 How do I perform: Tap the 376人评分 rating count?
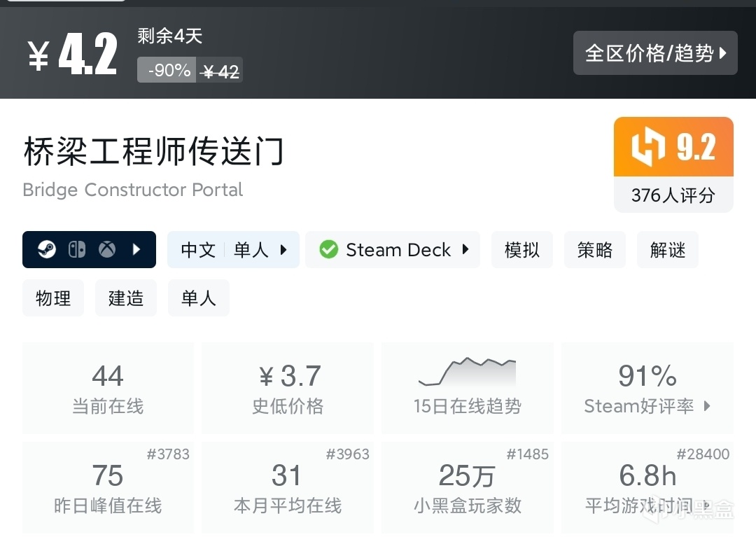coord(673,195)
